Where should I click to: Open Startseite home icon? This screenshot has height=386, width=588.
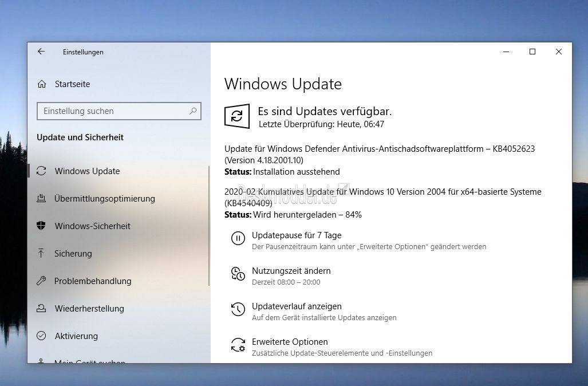42,84
